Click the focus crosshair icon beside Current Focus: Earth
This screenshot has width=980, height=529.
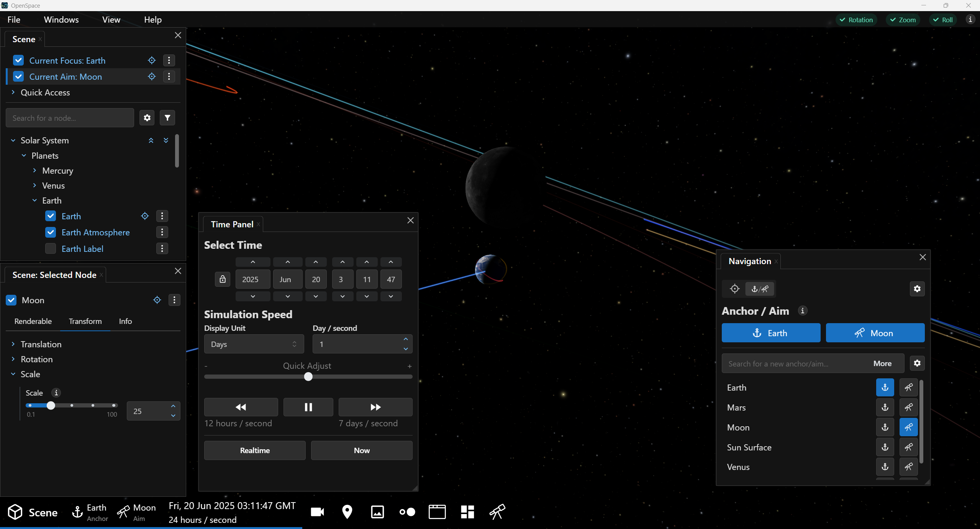coord(152,61)
